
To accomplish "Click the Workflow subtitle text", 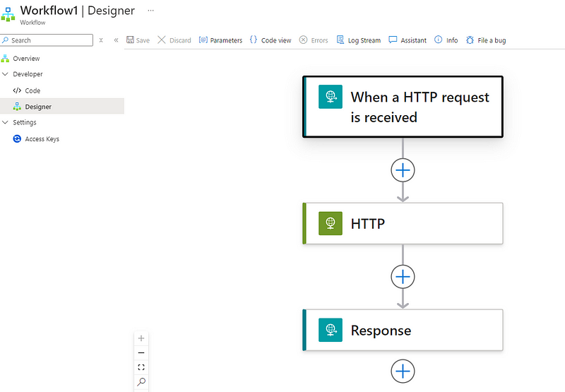I will 32,23.
